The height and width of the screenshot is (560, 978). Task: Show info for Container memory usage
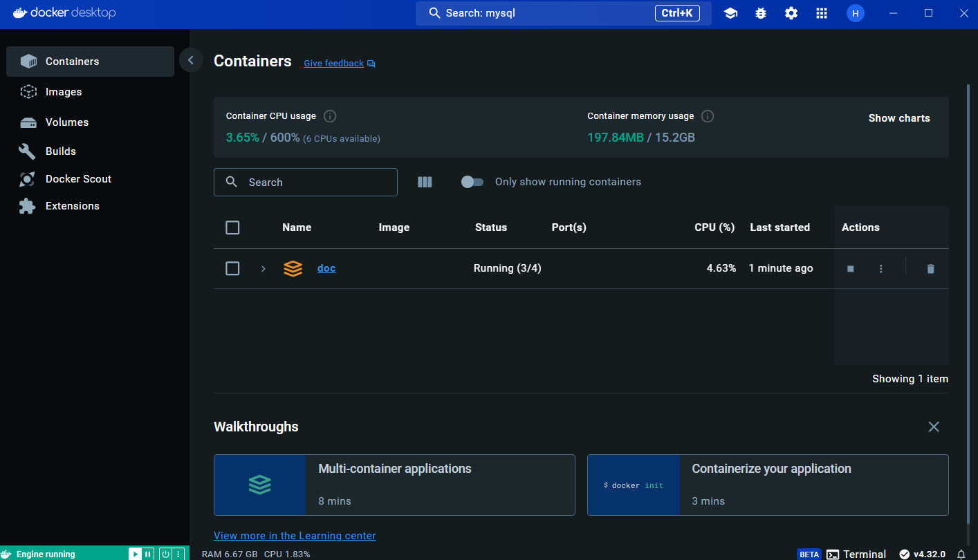click(x=708, y=116)
